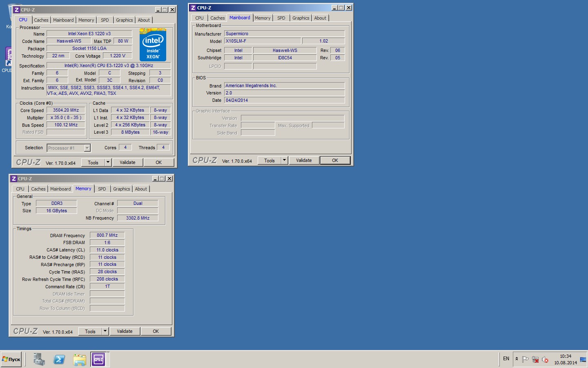Open Graphics tab in Memory window

[x=122, y=189]
